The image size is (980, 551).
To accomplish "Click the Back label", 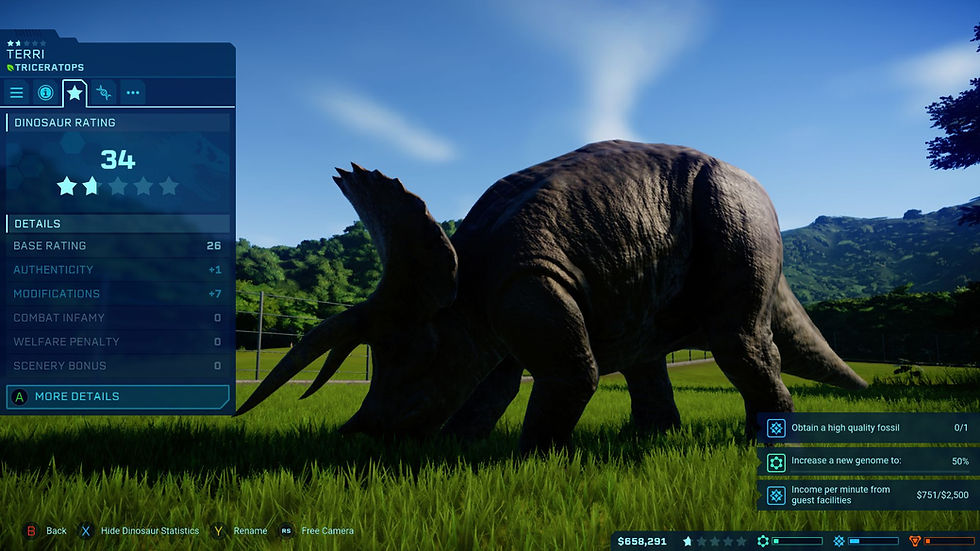I will (x=56, y=531).
